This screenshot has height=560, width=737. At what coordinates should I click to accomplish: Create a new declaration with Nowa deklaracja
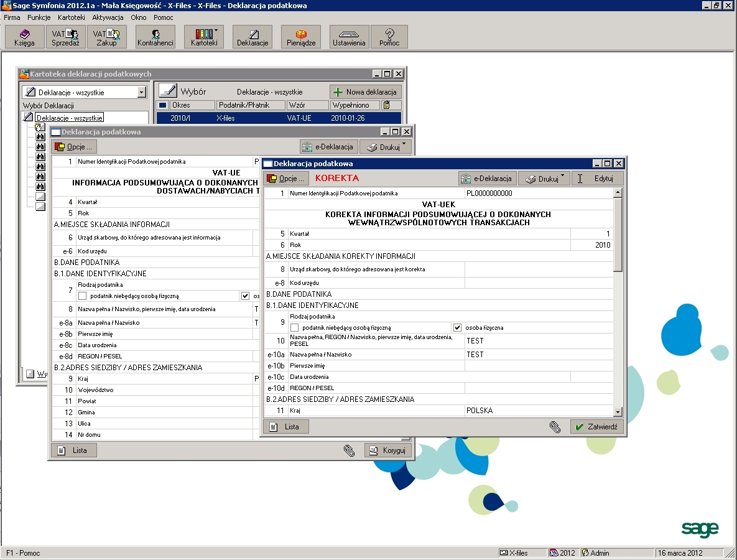(366, 91)
